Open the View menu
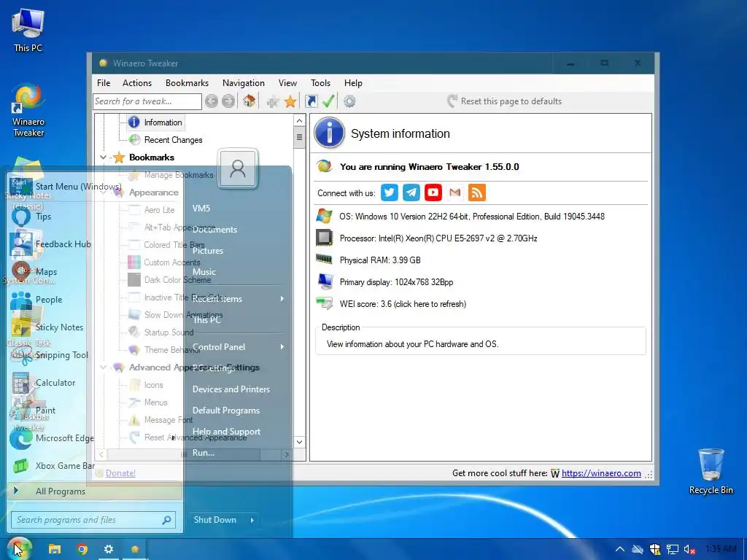The image size is (747, 560). [x=287, y=83]
